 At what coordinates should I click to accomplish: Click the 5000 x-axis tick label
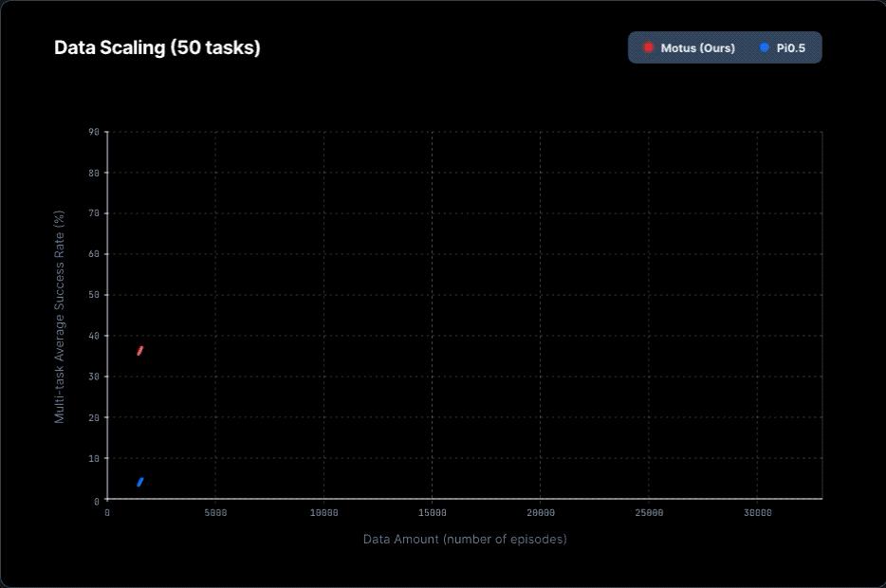[215, 513]
